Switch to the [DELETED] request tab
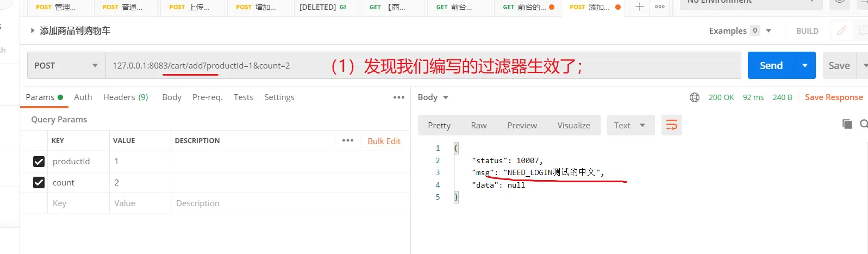 pyautogui.click(x=323, y=7)
